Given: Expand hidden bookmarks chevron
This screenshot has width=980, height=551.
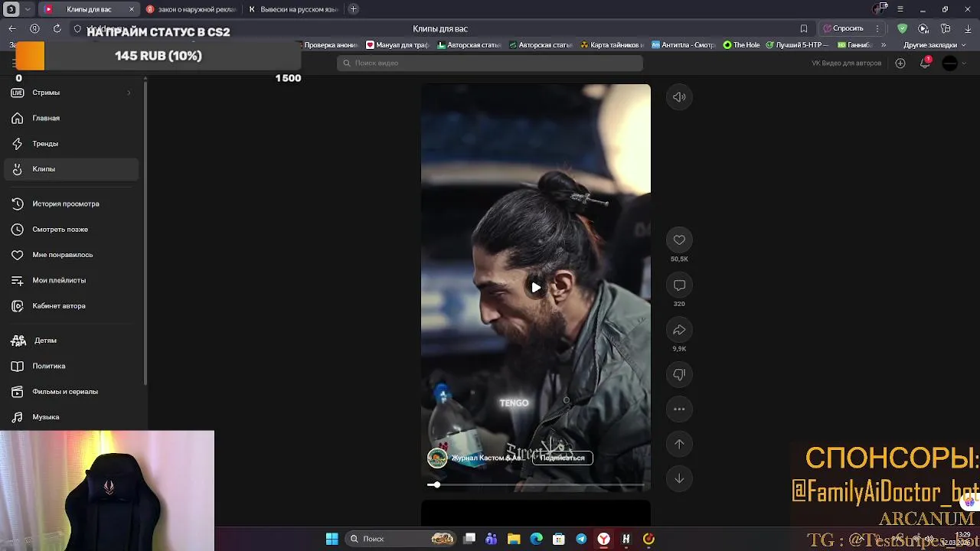Looking at the screenshot, I should (x=884, y=45).
